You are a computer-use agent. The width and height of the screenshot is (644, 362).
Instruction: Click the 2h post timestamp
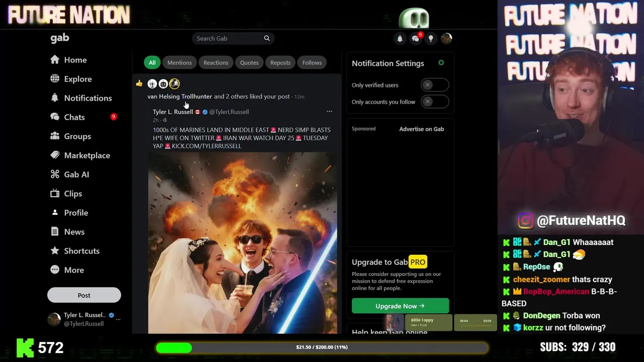click(x=155, y=120)
